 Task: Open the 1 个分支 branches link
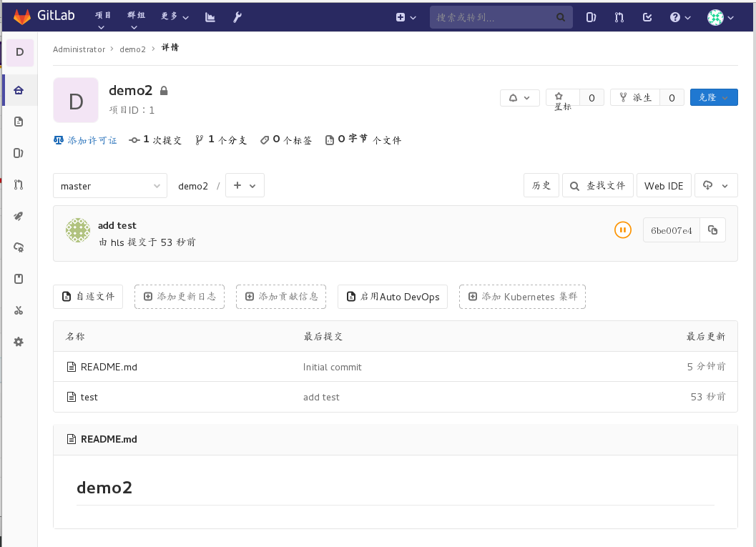click(221, 139)
